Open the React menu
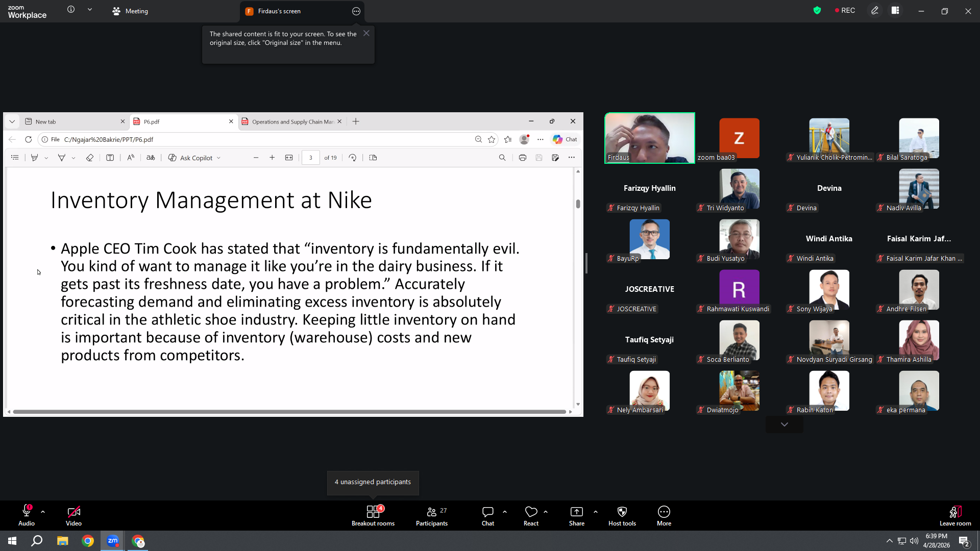Image resolution: width=980 pixels, height=551 pixels. 531,516
